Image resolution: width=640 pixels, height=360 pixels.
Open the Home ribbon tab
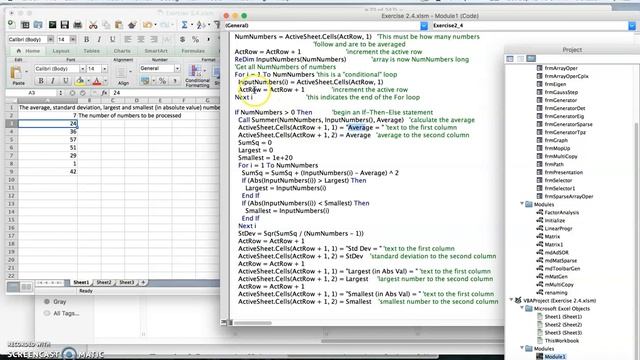click(29, 51)
